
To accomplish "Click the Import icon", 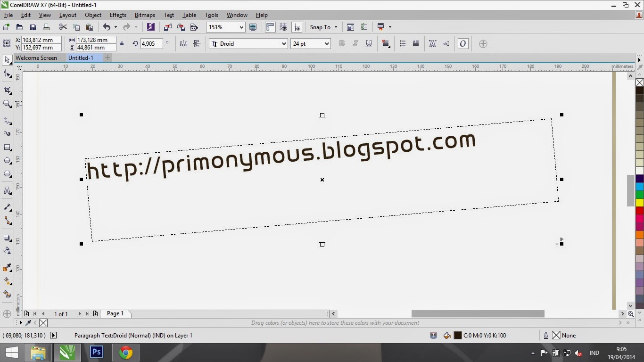I will pyautogui.click(x=167, y=27).
